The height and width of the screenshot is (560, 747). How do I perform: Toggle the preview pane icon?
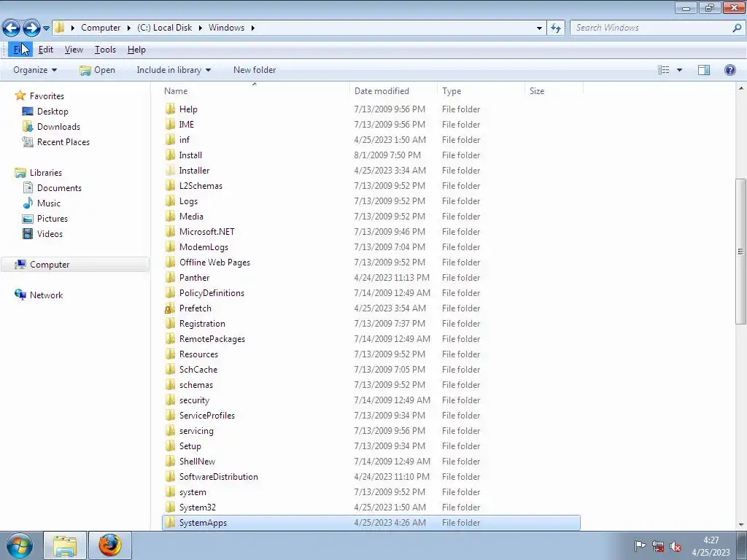pyautogui.click(x=704, y=70)
